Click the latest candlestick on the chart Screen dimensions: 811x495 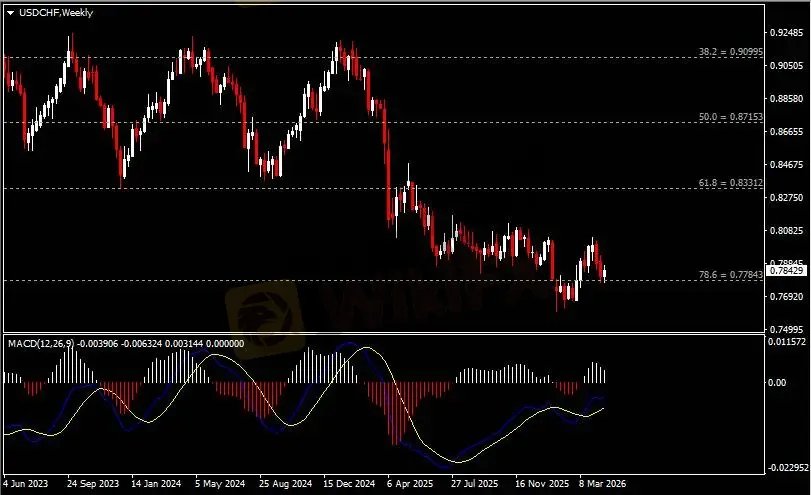tap(605, 271)
